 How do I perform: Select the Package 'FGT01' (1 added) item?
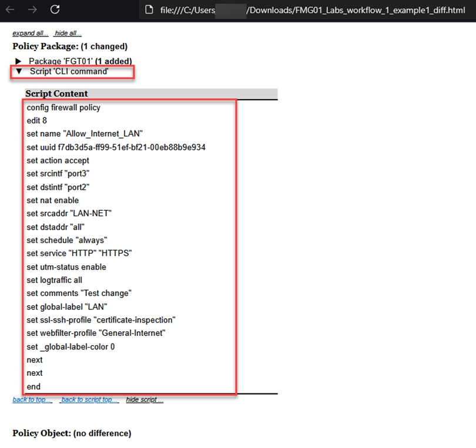80,61
